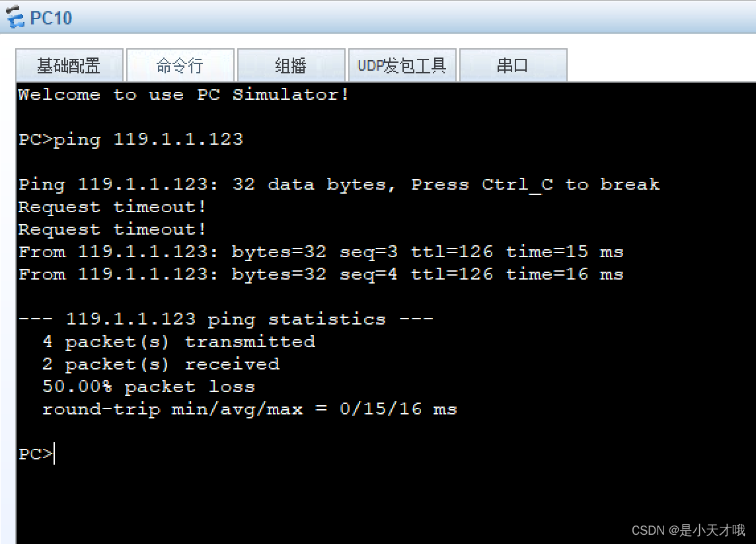The width and height of the screenshot is (756, 544).
Task: Click the seq=3 ping reply line
Action: [x=321, y=252]
